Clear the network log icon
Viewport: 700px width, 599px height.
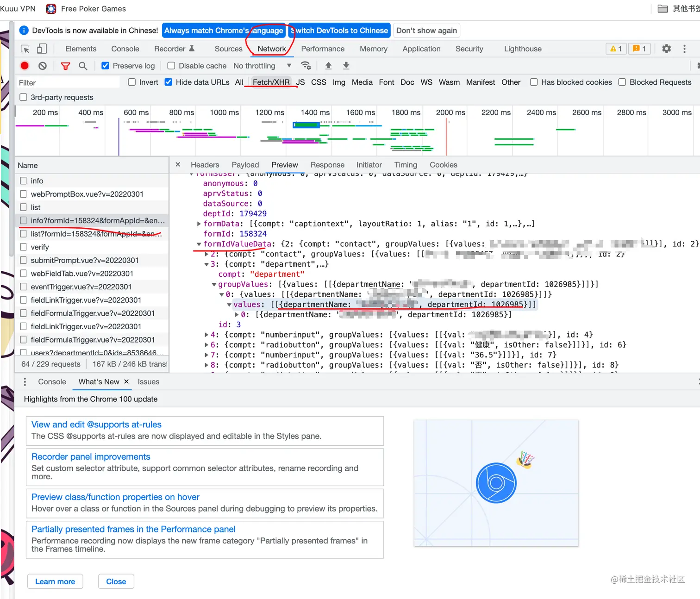(43, 66)
